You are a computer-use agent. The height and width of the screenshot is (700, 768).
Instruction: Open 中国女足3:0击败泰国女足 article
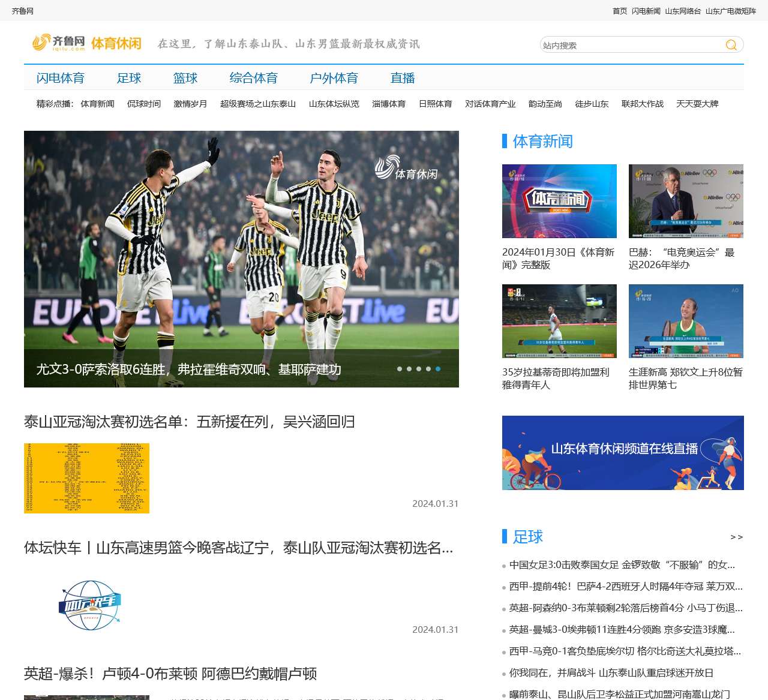622,565
